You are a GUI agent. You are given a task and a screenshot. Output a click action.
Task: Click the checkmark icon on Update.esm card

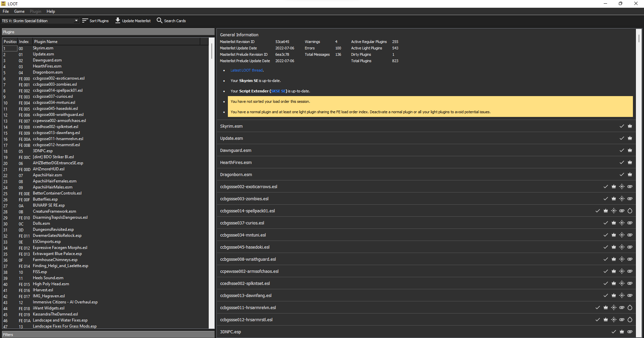point(622,138)
